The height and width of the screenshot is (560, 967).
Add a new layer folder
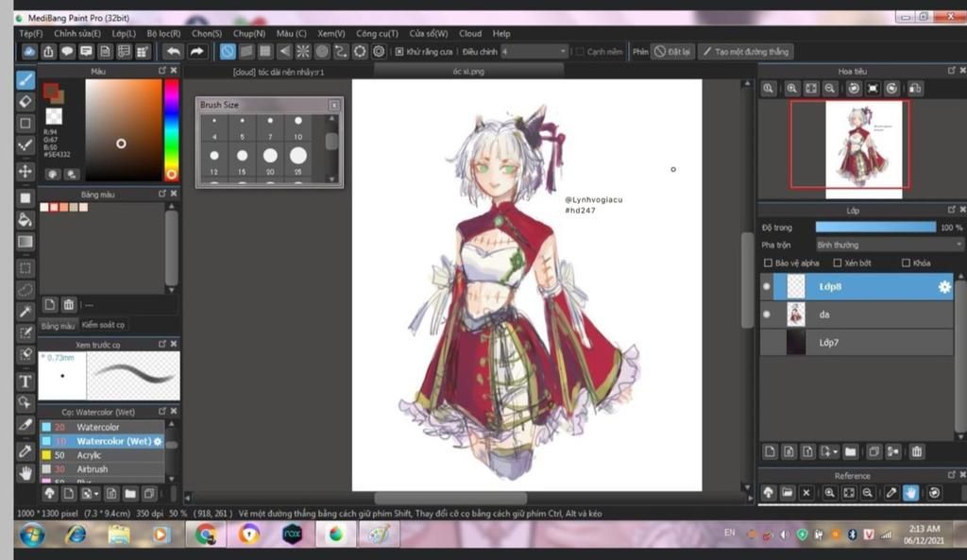851,452
